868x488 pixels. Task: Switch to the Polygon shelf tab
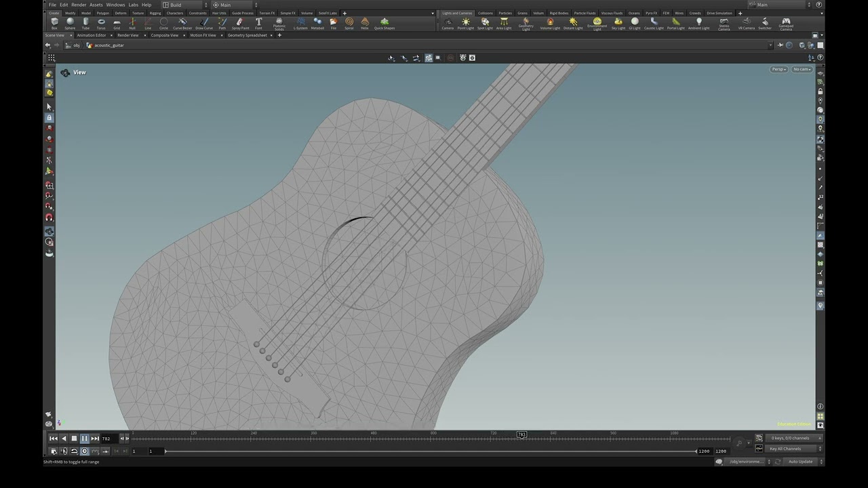point(102,13)
